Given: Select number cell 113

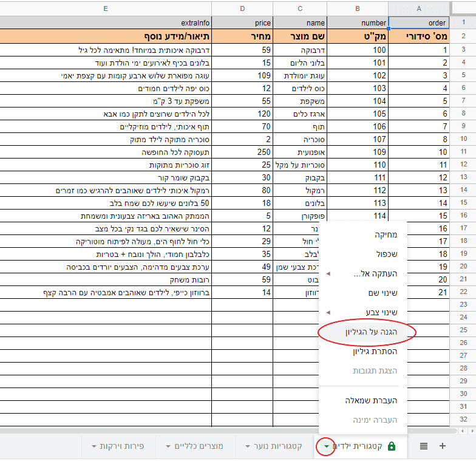Looking at the screenshot, I should coord(358,203).
